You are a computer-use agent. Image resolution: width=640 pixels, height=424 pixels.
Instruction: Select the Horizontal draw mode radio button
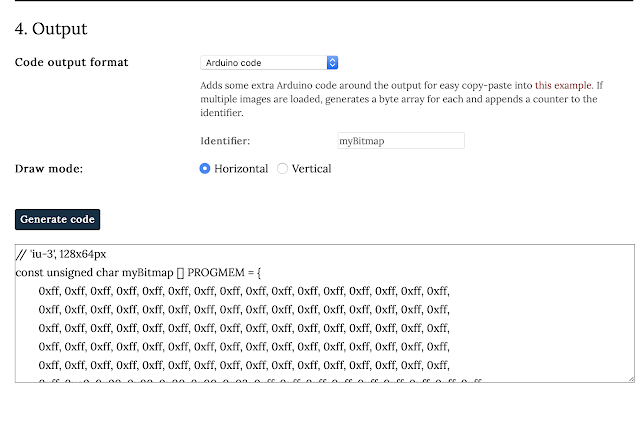[205, 169]
